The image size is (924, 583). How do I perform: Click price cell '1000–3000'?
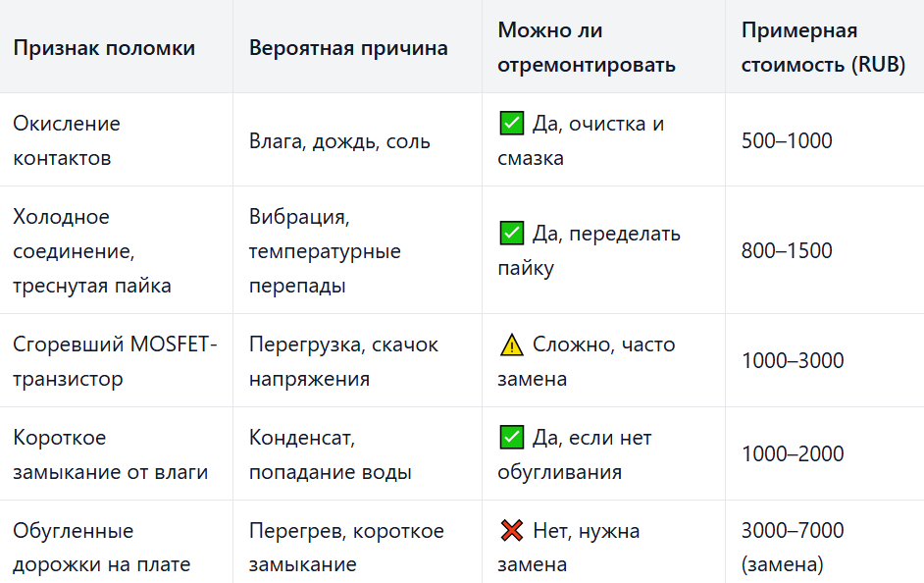click(793, 360)
